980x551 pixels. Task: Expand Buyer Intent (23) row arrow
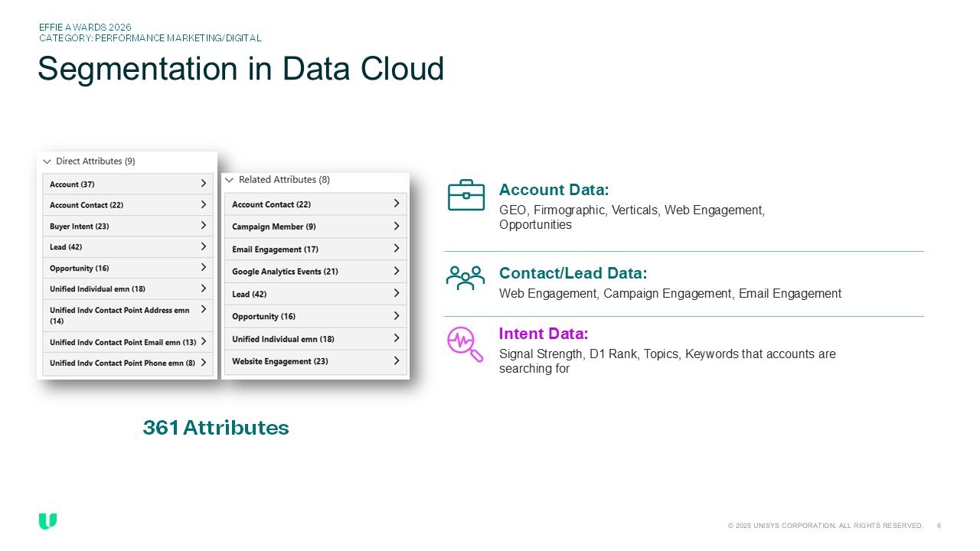pyautogui.click(x=203, y=226)
